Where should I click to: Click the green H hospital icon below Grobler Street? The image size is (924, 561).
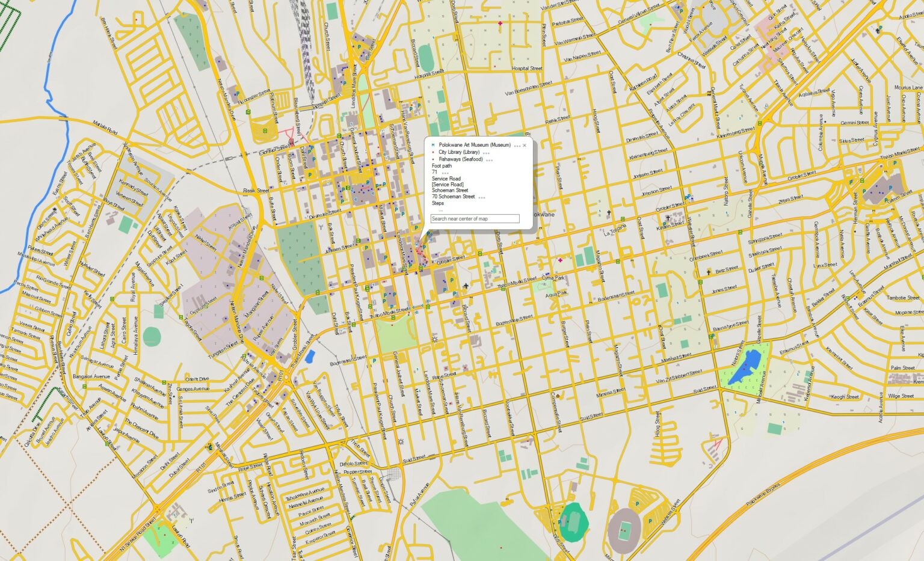pyautogui.click(x=420, y=268)
